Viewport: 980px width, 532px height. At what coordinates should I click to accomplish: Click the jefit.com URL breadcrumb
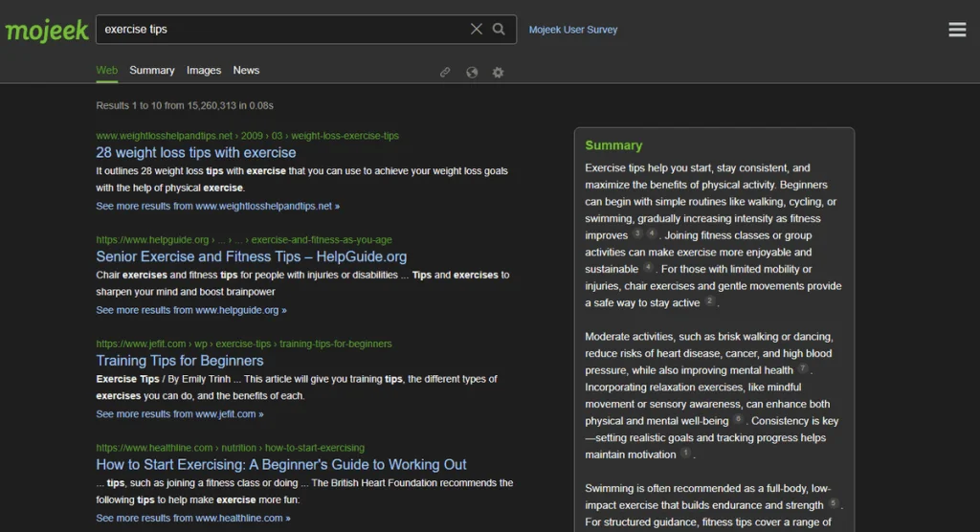[x=244, y=344]
